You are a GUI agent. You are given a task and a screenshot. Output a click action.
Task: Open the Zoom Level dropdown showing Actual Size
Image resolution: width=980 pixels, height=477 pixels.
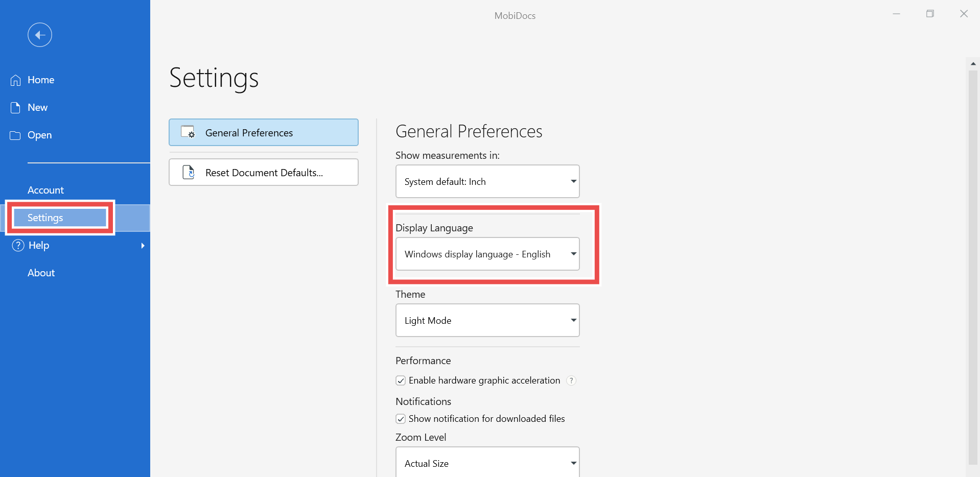click(x=487, y=462)
